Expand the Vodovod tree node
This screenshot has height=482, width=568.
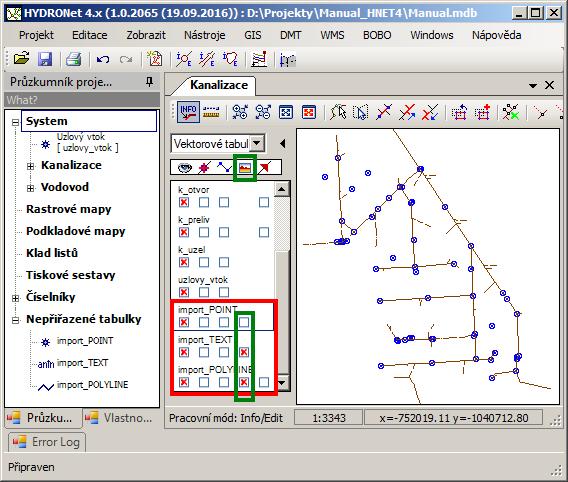coord(31,188)
